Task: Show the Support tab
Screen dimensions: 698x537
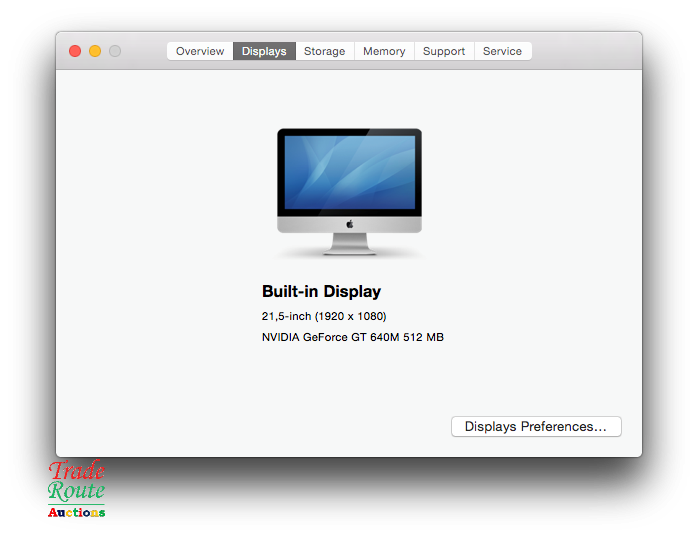Action: (x=444, y=51)
